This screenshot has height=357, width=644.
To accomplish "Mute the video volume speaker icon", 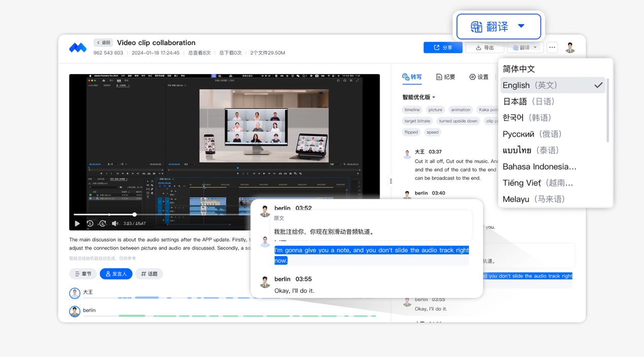I will (115, 223).
